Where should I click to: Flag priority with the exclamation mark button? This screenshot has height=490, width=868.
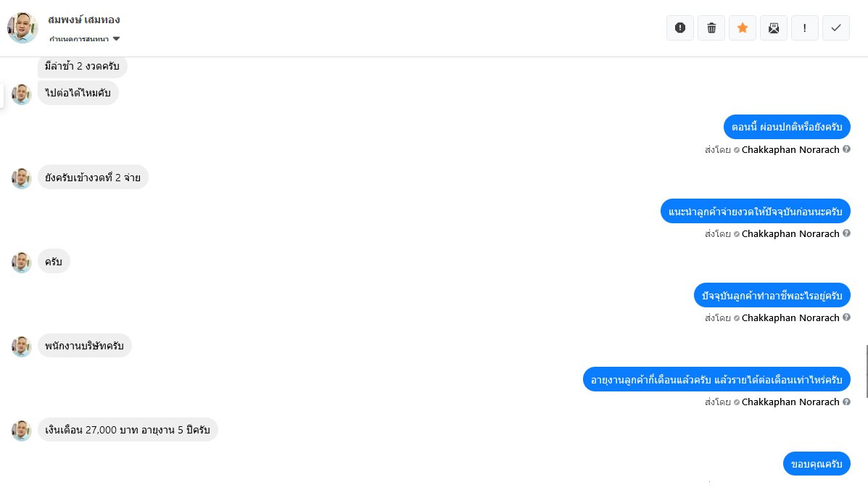click(804, 28)
